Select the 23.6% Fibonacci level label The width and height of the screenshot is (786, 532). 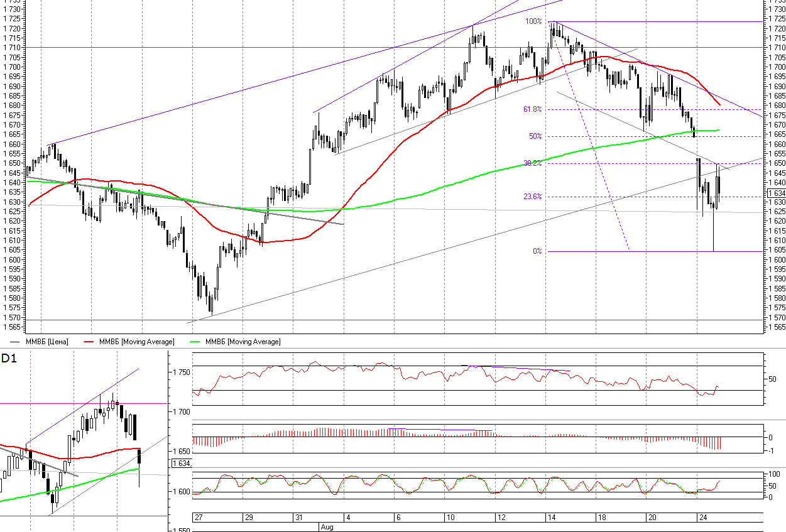click(x=532, y=197)
